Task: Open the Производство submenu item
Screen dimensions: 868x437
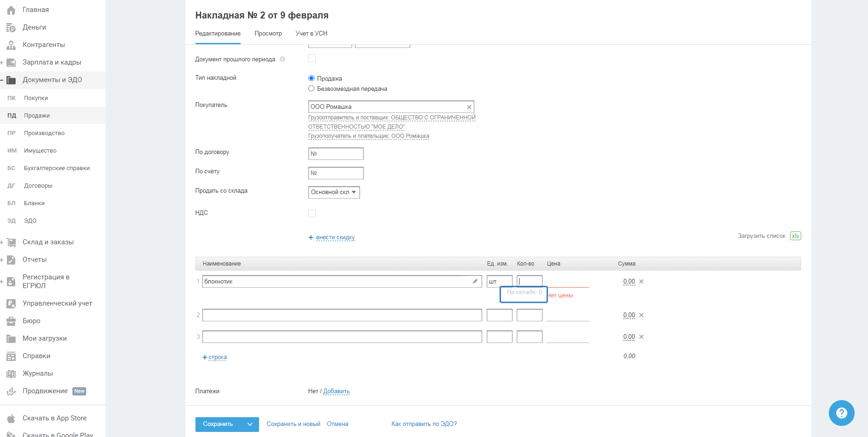Action: 53,133
